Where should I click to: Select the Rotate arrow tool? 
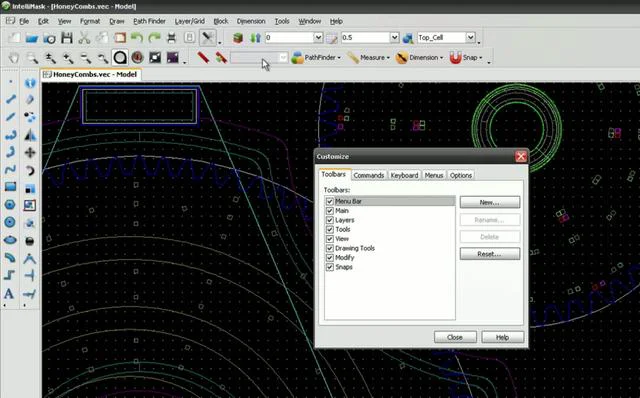click(x=30, y=170)
